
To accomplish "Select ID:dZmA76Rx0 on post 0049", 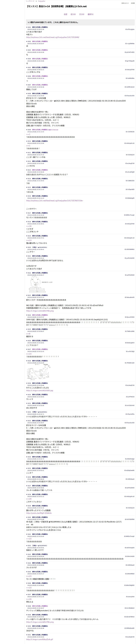I will point(130,617).
